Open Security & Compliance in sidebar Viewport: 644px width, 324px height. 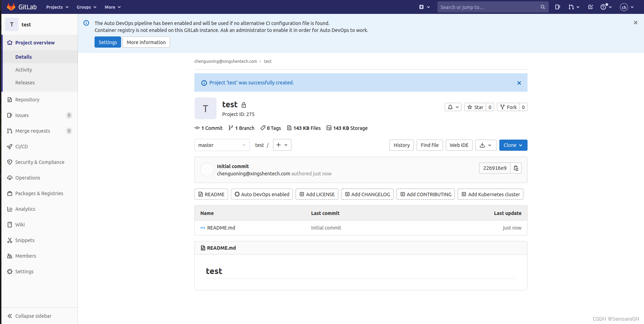point(40,162)
